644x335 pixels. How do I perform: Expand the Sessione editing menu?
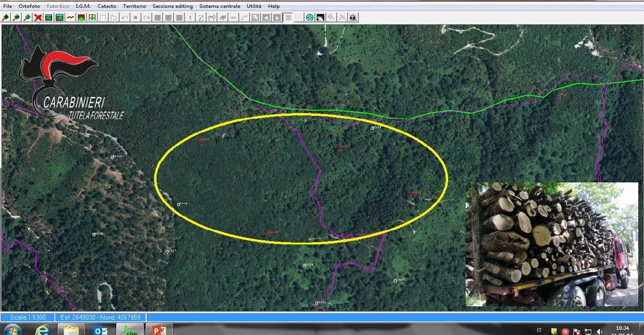[x=172, y=6]
